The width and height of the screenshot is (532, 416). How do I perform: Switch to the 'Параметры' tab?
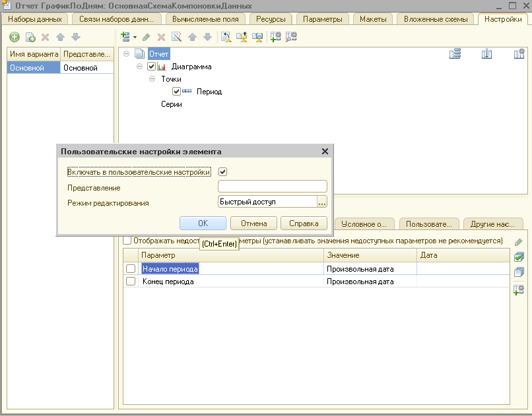pyautogui.click(x=322, y=19)
